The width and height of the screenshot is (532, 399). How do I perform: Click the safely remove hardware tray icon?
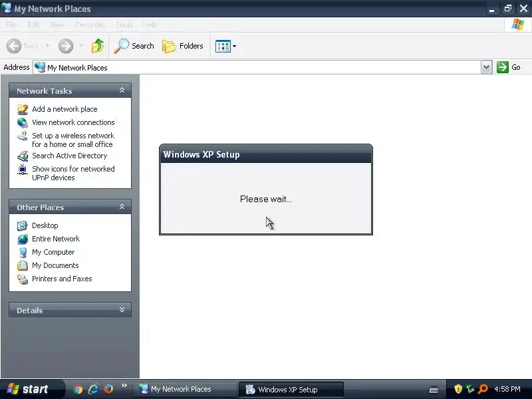point(470,389)
